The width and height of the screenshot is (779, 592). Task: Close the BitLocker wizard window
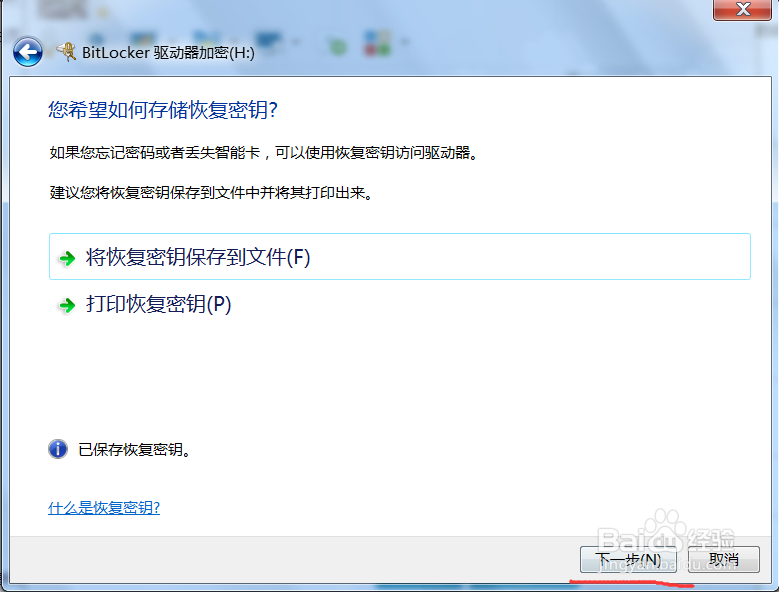743,9
